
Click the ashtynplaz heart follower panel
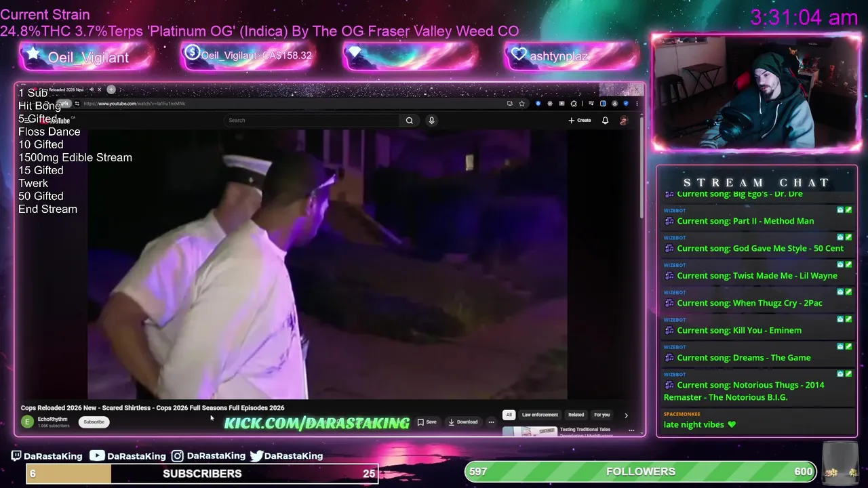point(571,56)
